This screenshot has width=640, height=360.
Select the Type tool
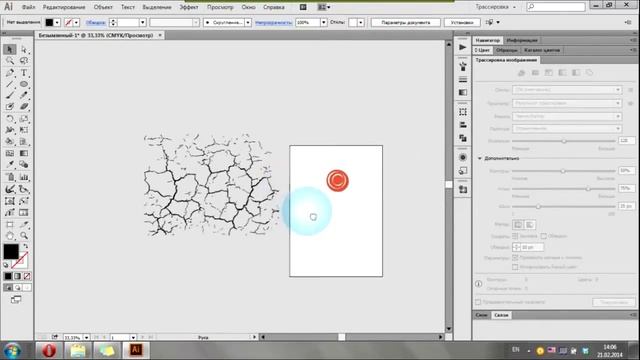tap(24, 73)
